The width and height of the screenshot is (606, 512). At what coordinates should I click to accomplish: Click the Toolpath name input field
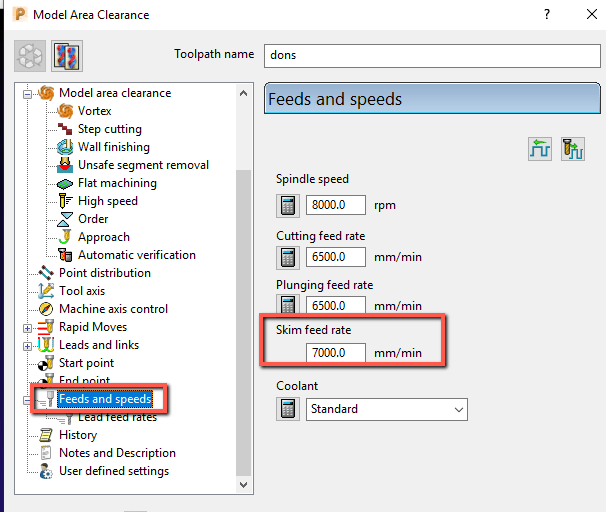[x=432, y=56]
